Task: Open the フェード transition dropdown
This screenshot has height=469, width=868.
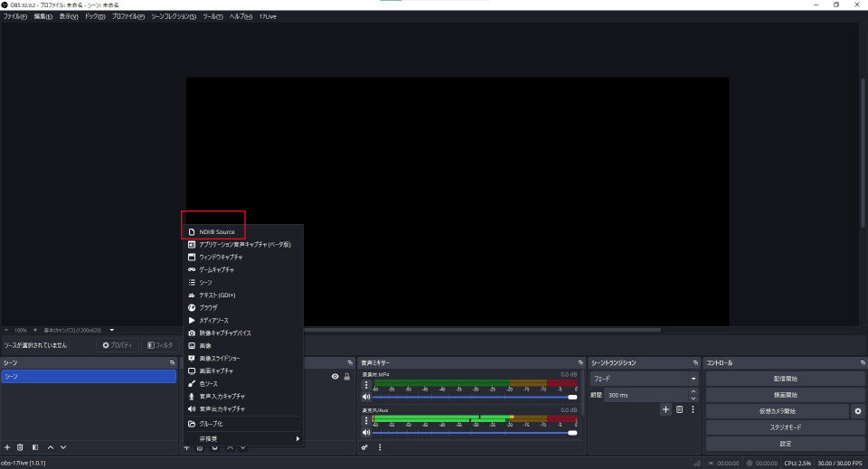Action: coord(646,379)
